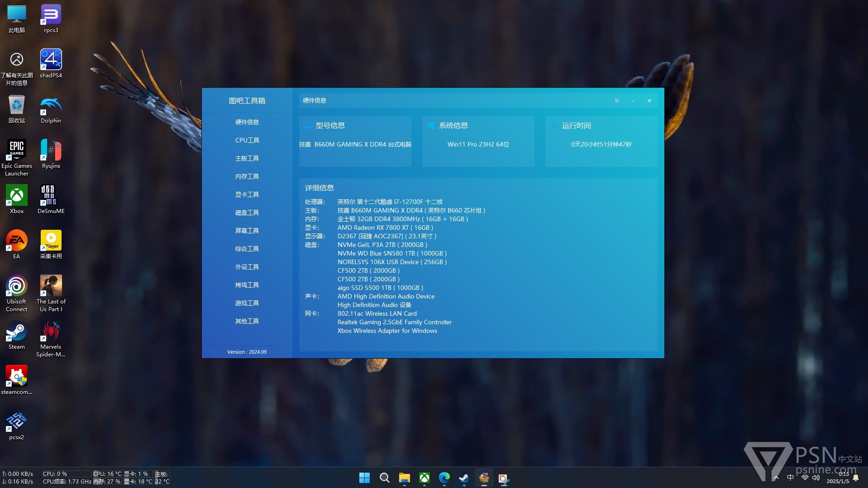Open the toolbox hamburger menu icon
This screenshot has height=488, width=868.
616,100
